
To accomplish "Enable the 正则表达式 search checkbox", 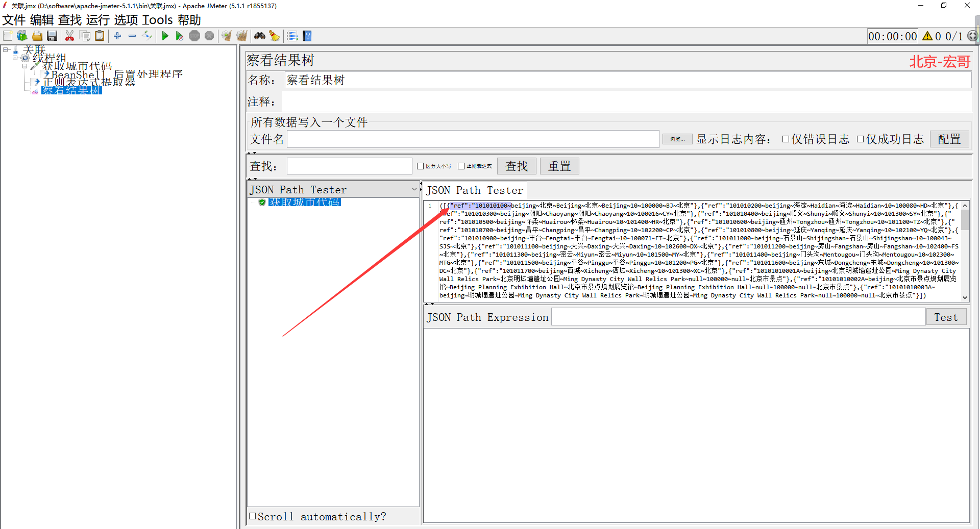I will (x=461, y=166).
